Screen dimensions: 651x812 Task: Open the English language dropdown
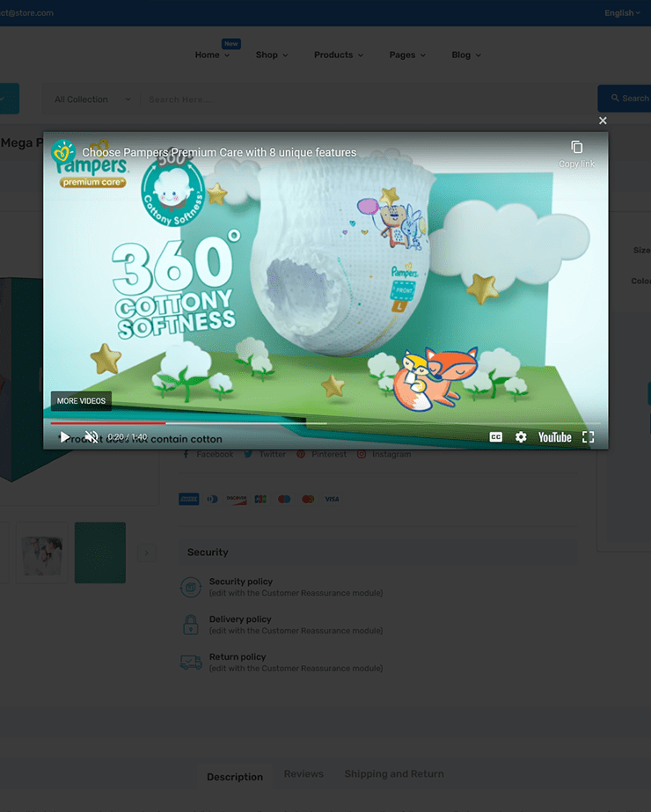pos(622,13)
